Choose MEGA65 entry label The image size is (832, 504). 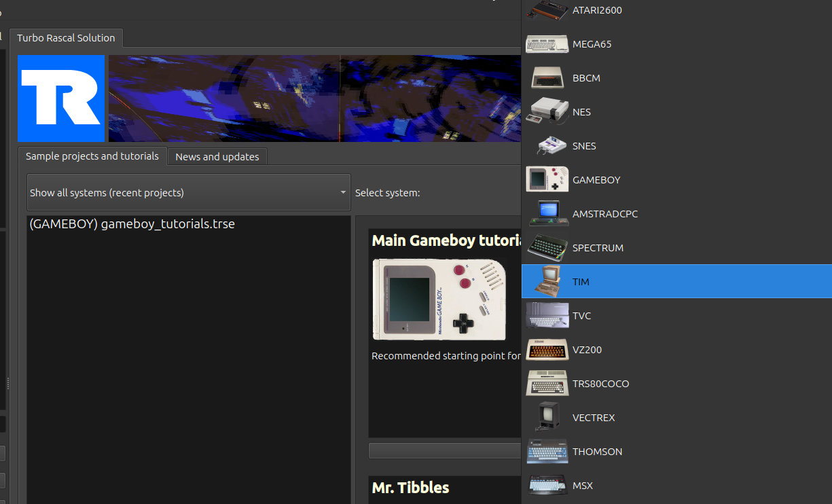[x=592, y=44]
